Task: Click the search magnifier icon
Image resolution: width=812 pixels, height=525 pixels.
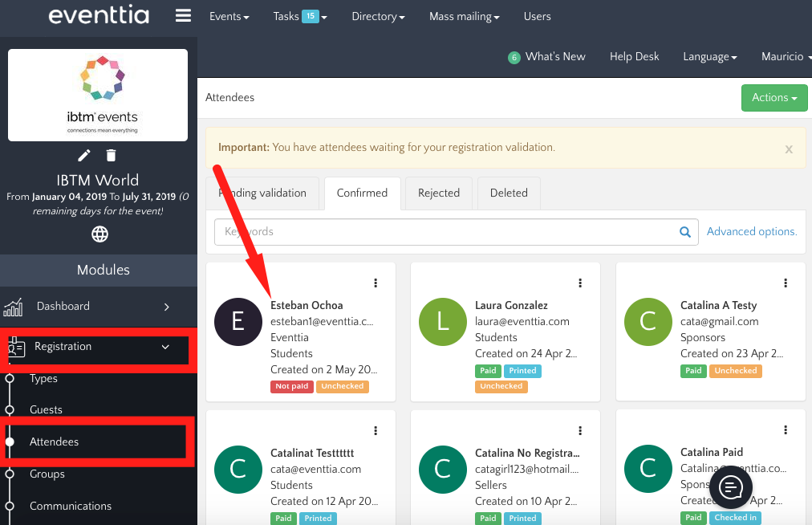Action: coord(685,232)
